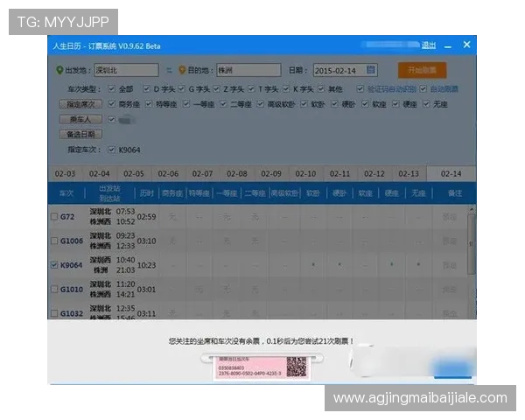Click the 预订 booking cell for G72
This screenshot has height=420, width=525.
pos(450,217)
